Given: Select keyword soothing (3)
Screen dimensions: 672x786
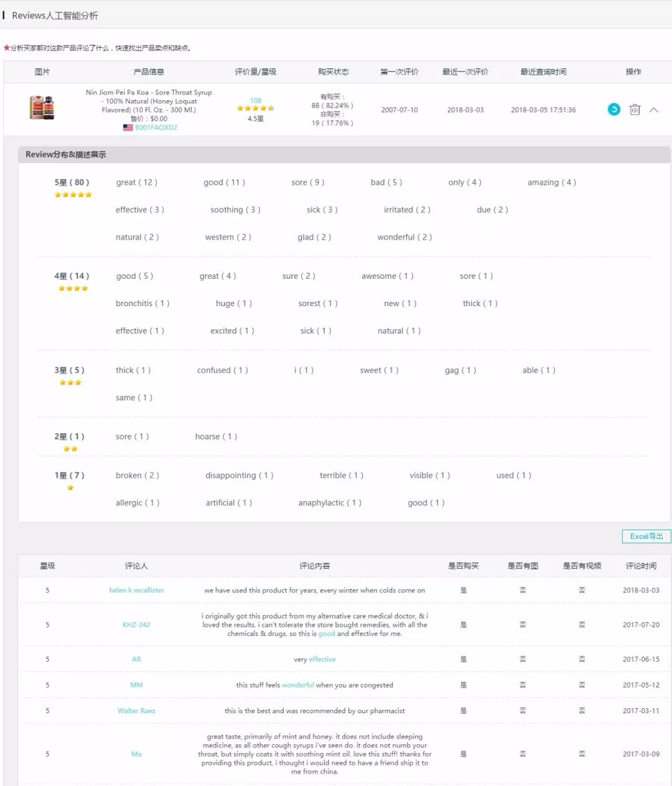Looking at the screenshot, I should (x=235, y=210).
